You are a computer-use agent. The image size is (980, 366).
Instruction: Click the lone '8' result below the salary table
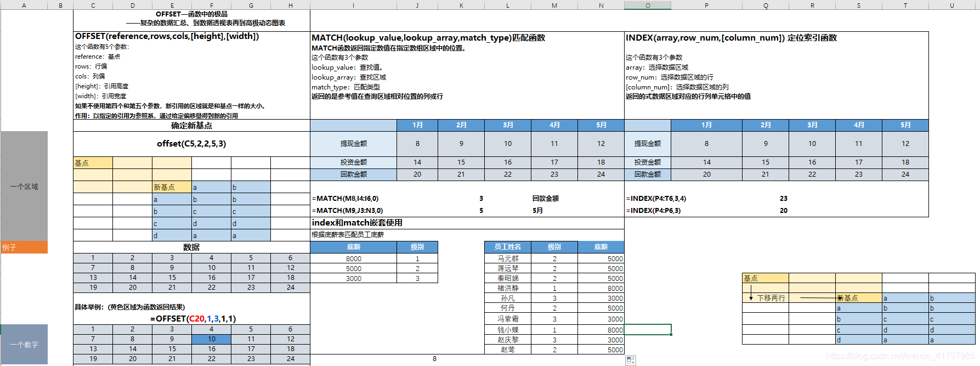(x=434, y=359)
